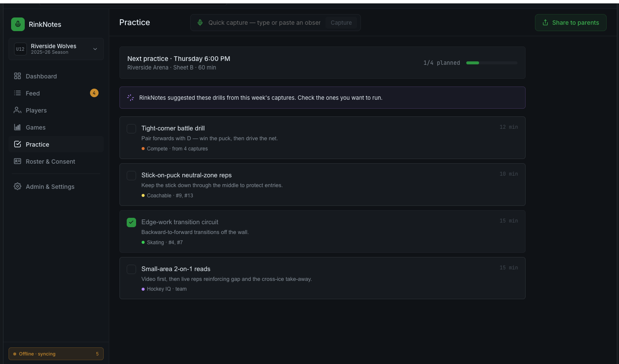Click the Players person icon
Screen dimensions: 619x364
17,110
